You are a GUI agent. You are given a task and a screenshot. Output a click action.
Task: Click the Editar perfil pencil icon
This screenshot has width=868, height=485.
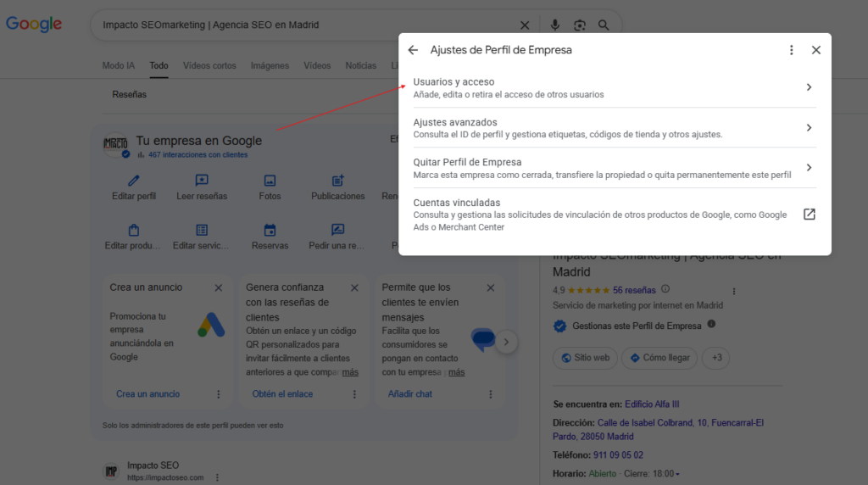coord(133,181)
